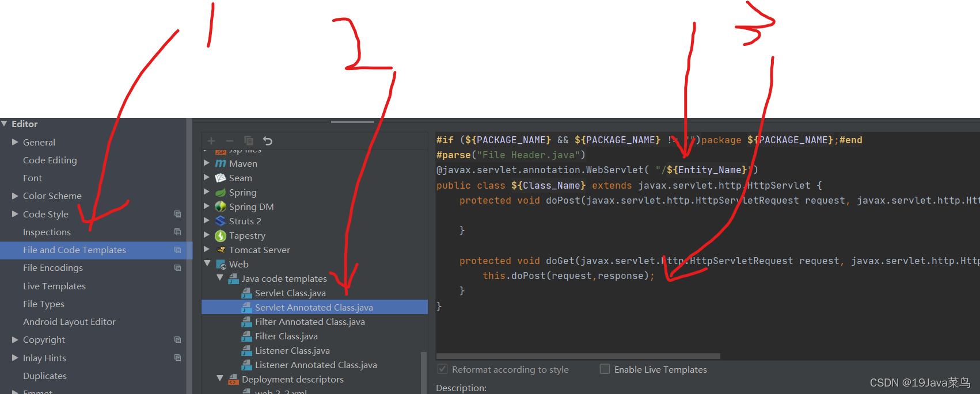The image size is (980, 394).
Task: Click the Tomcat Server icon
Action: [221, 250]
